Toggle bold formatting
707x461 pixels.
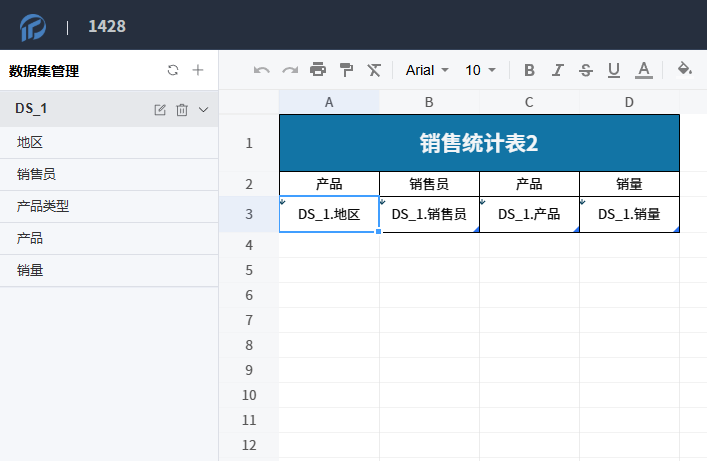pos(530,70)
